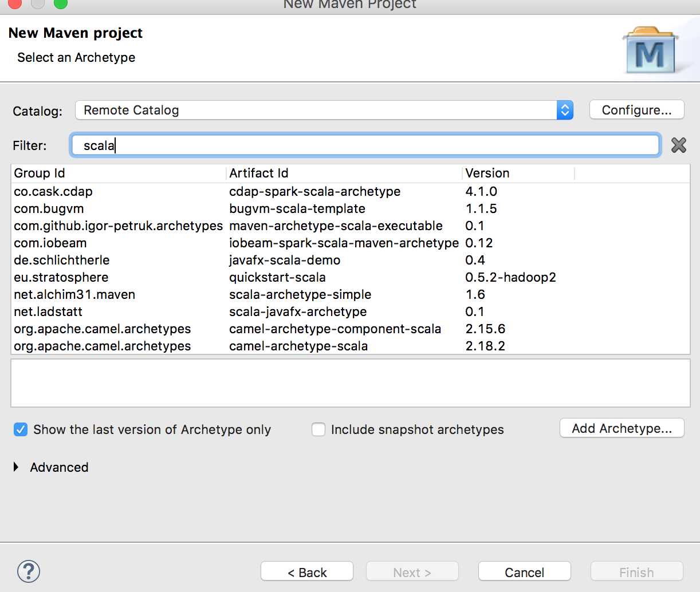Clear the filter with the X icon
This screenshot has height=592, width=700.
coord(679,145)
